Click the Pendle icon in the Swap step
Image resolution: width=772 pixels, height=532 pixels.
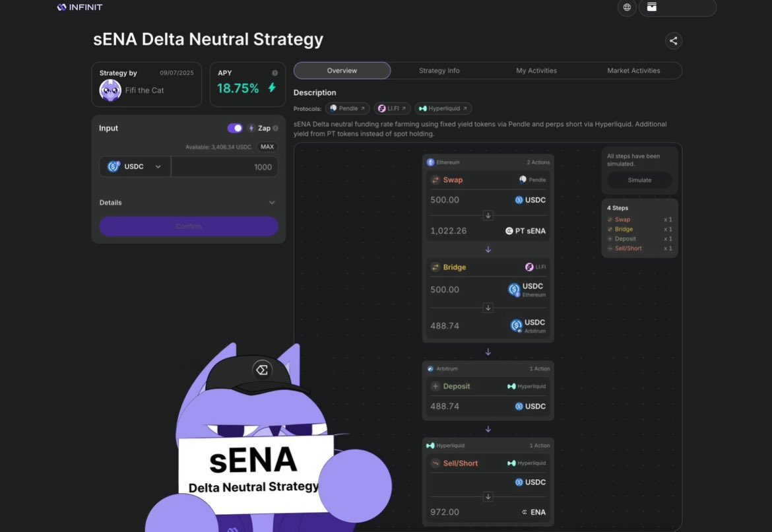click(523, 180)
